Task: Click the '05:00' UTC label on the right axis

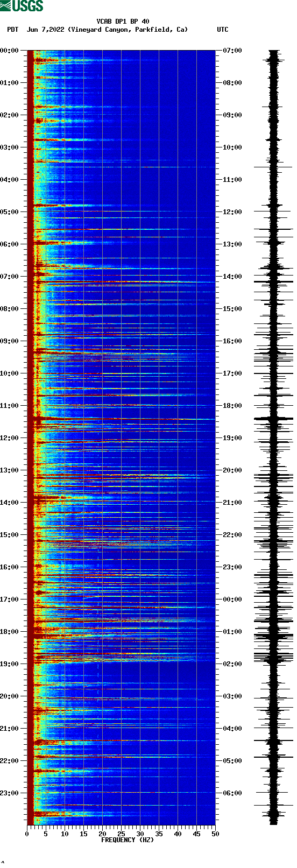Action: (232, 761)
